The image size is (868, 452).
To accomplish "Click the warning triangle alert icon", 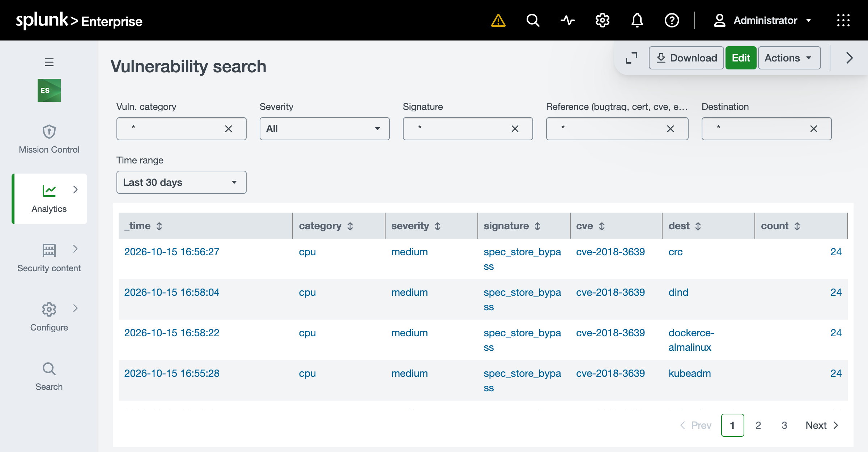I will (498, 20).
